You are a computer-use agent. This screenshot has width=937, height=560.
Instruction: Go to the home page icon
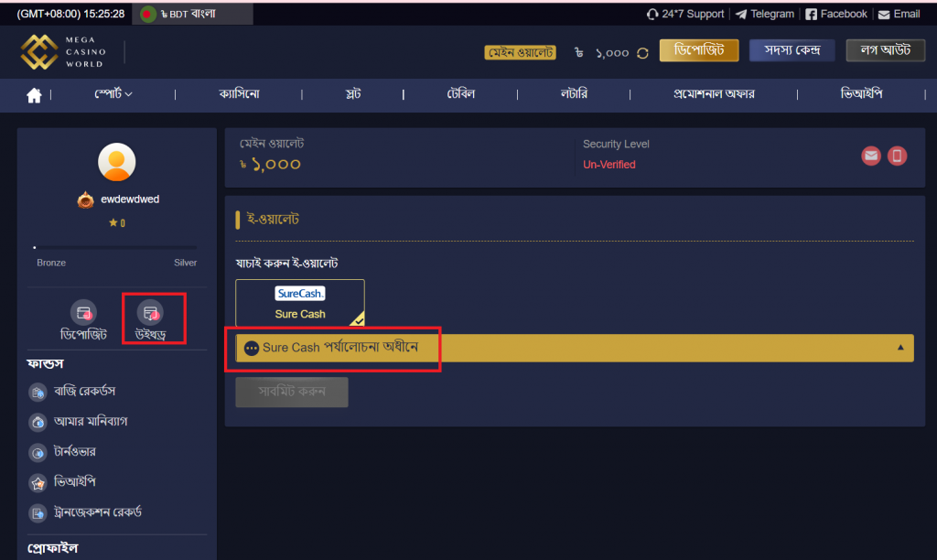(34, 94)
